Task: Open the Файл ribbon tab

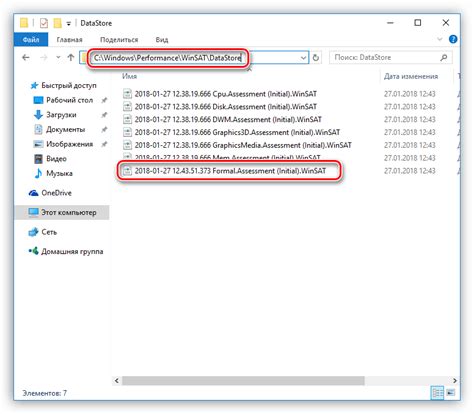Action: click(31, 40)
